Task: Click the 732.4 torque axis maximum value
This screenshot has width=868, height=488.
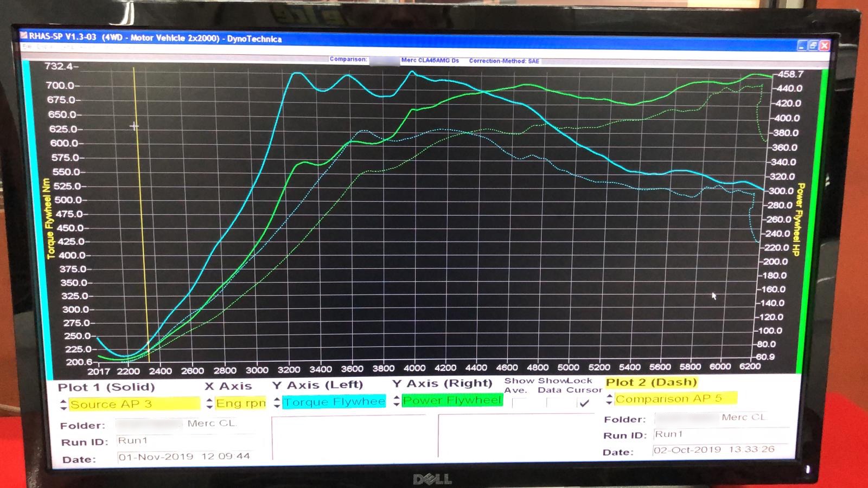Action: (59, 66)
